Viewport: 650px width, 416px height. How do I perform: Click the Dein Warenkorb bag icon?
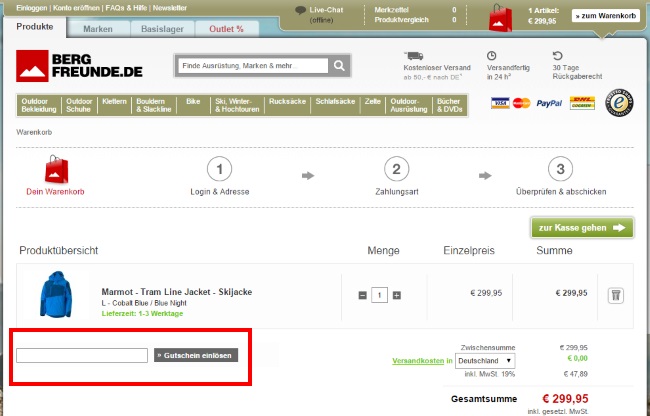56,169
